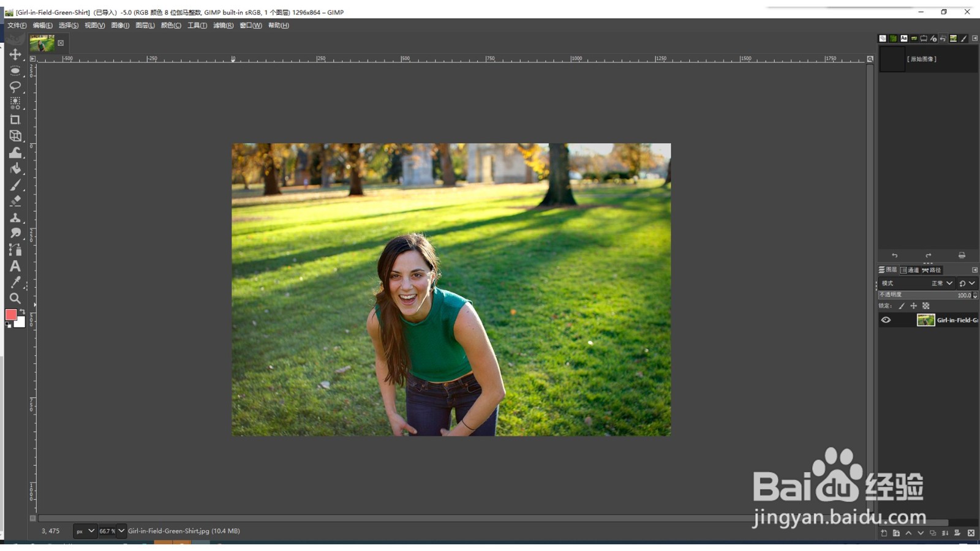Create a new layer from layers panel
Screen dimensions: 980x551
[x=884, y=533]
